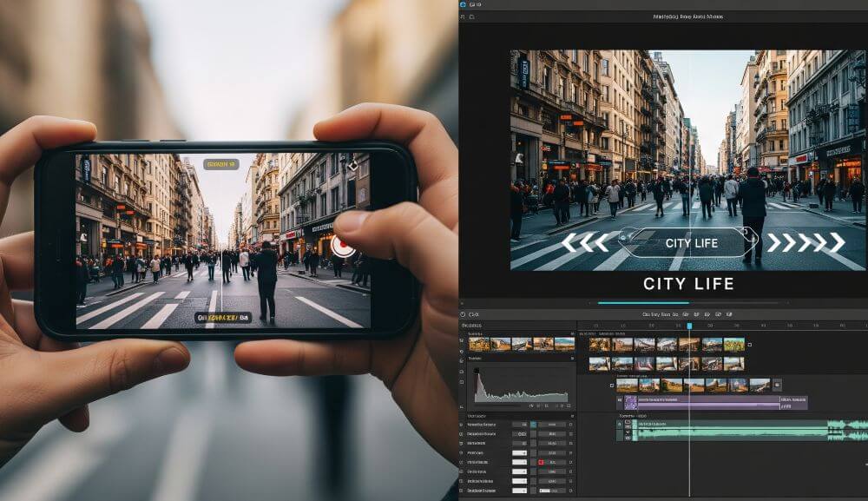Image resolution: width=868 pixels, height=501 pixels.
Task: Click the purple effect clip's thumbnail icon
Action: pyautogui.click(x=631, y=403)
